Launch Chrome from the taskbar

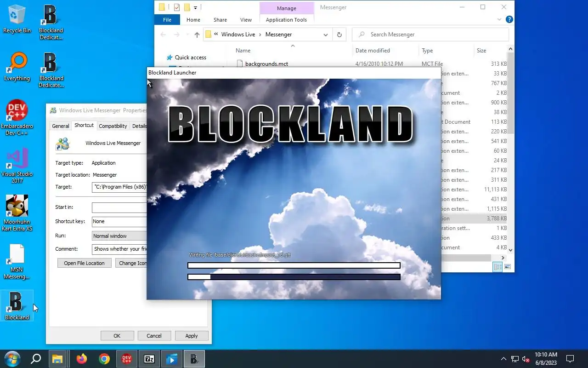tap(104, 359)
